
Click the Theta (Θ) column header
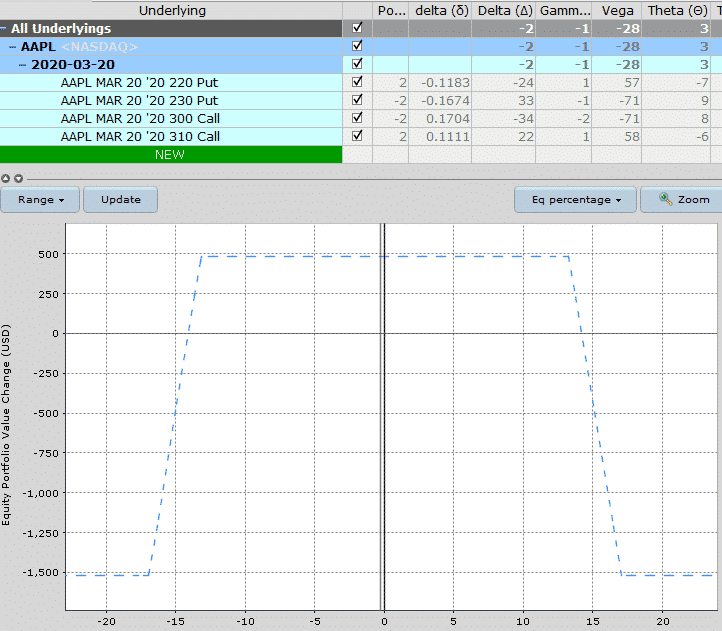pyautogui.click(x=677, y=11)
